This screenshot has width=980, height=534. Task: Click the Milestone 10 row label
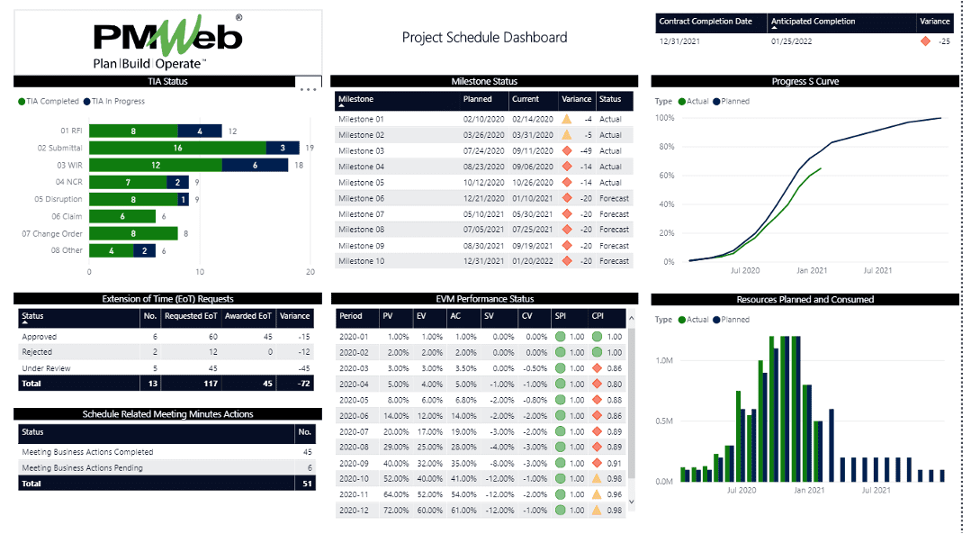[361, 261]
